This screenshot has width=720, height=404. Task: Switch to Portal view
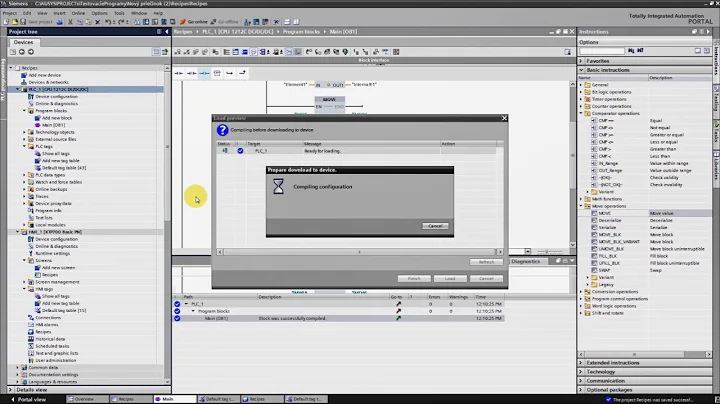pos(28,399)
